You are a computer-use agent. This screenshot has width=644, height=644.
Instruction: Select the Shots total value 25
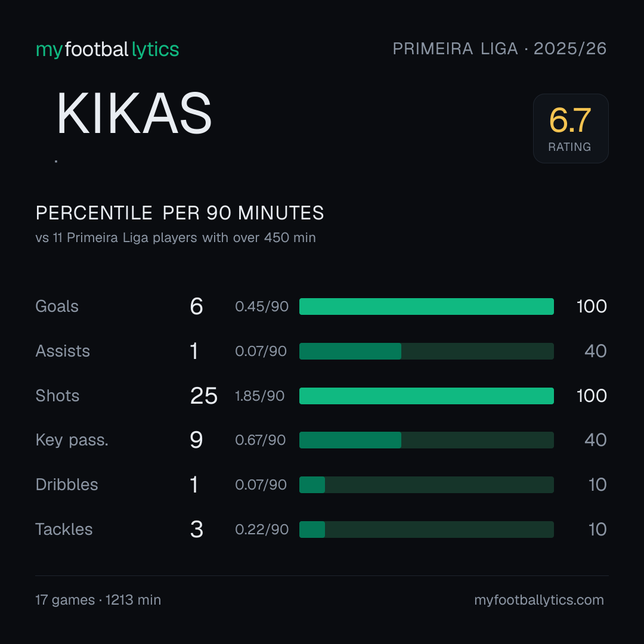pyautogui.click(x=204, y=396)
